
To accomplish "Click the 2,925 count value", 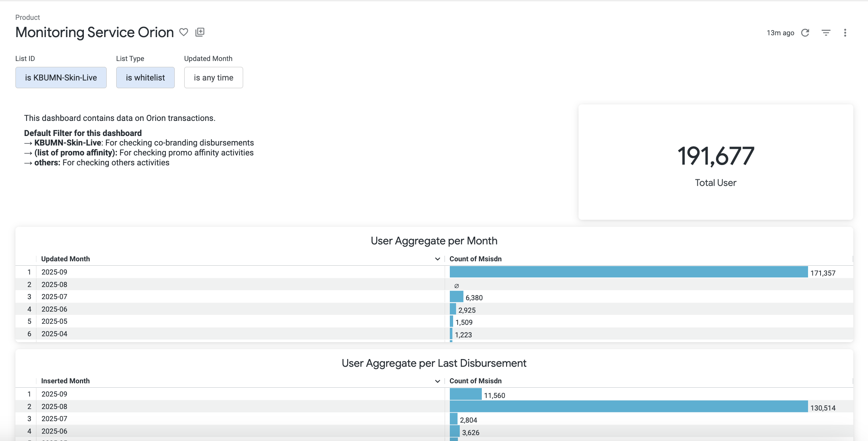I will click(467, 310).
